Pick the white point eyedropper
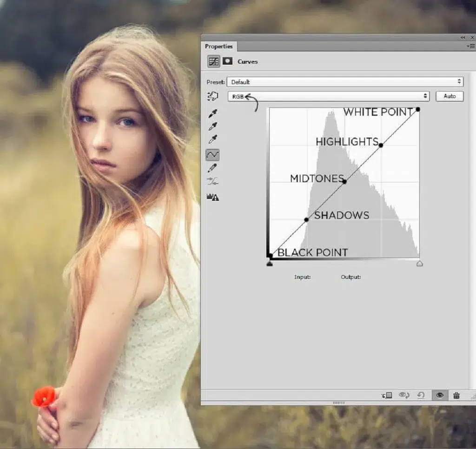 coord(213,139)
